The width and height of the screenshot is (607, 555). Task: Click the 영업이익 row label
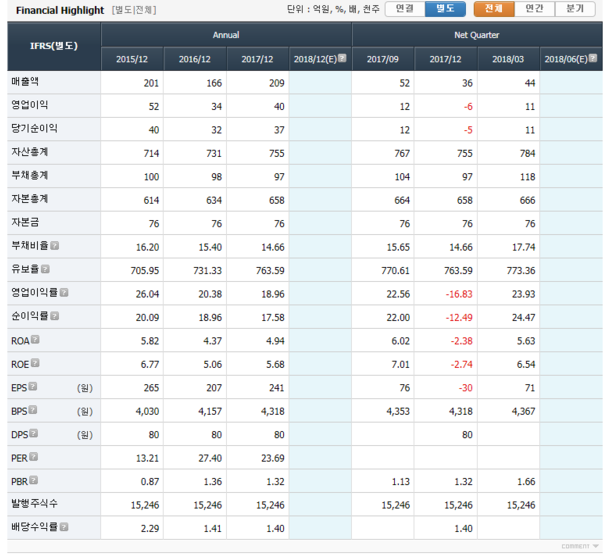tap(29, 105)
